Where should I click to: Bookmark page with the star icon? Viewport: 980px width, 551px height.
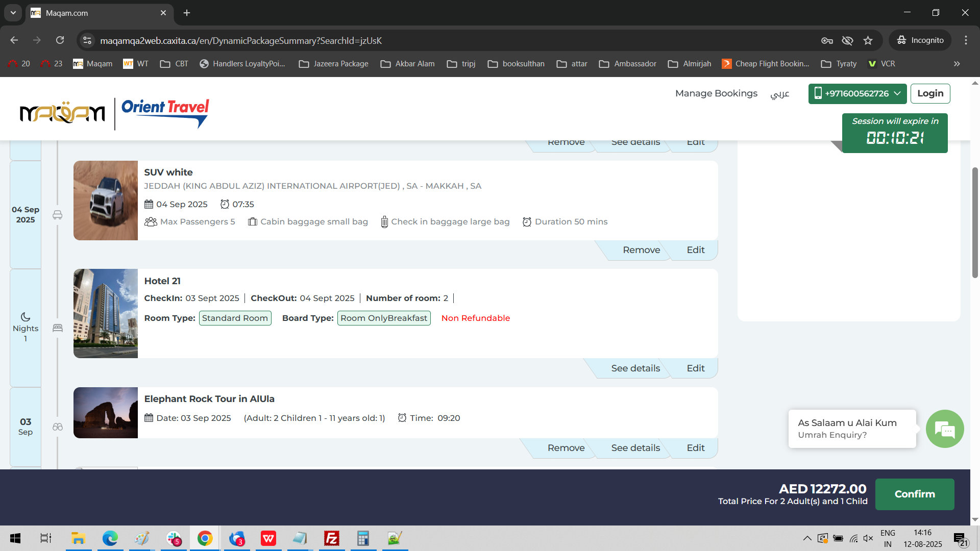click(x=868, y=40)
